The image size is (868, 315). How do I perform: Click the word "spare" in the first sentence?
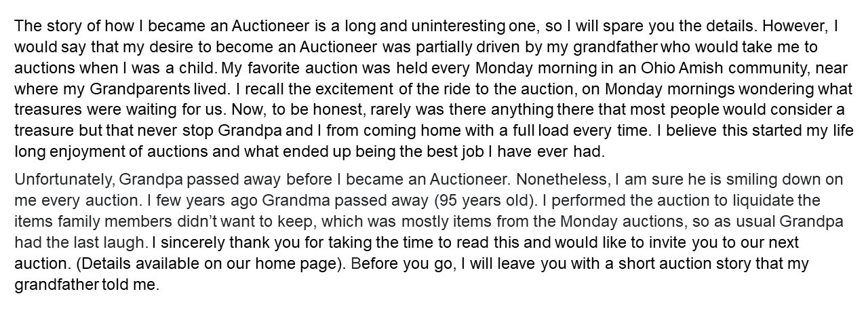[584, 27]
